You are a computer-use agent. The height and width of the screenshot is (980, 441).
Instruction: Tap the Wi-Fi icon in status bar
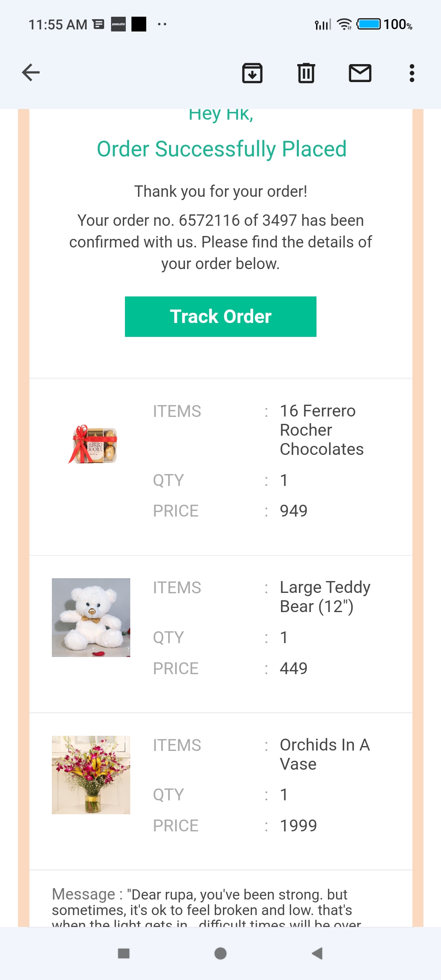click(344, 24)
